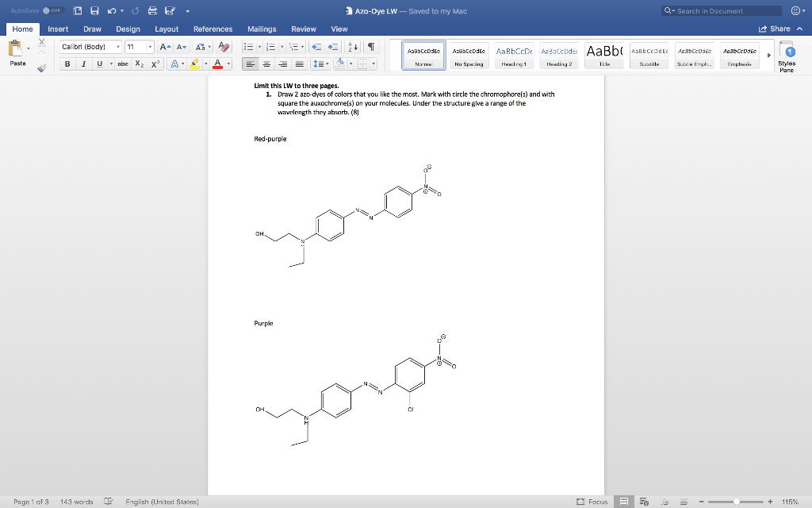Click the Print icon in Quick Access Toolbar
This screenshot has height=508, width=812.
point(151,10)
